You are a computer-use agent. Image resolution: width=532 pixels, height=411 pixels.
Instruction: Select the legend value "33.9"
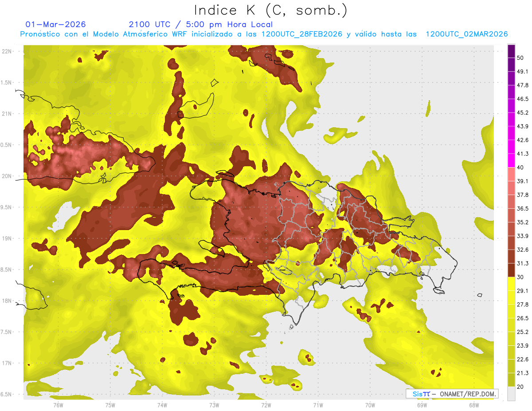[x=522, y=236]
